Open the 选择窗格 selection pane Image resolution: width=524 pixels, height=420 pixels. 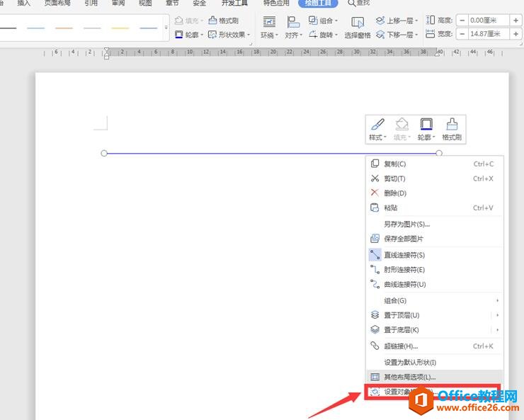click(x=358, y=28)
